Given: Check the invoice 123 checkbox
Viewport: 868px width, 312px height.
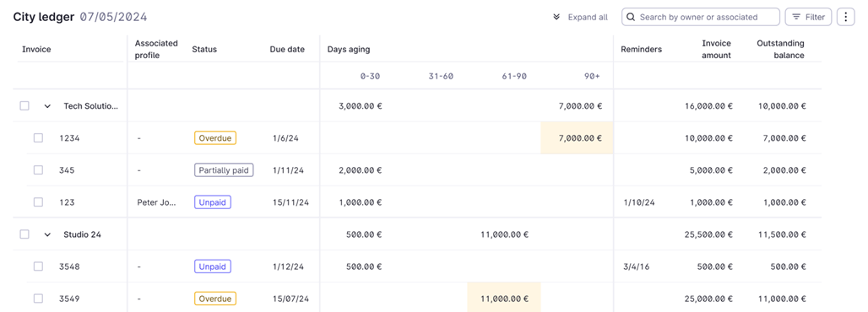Looking at the screenshot, I should point(38,202).
